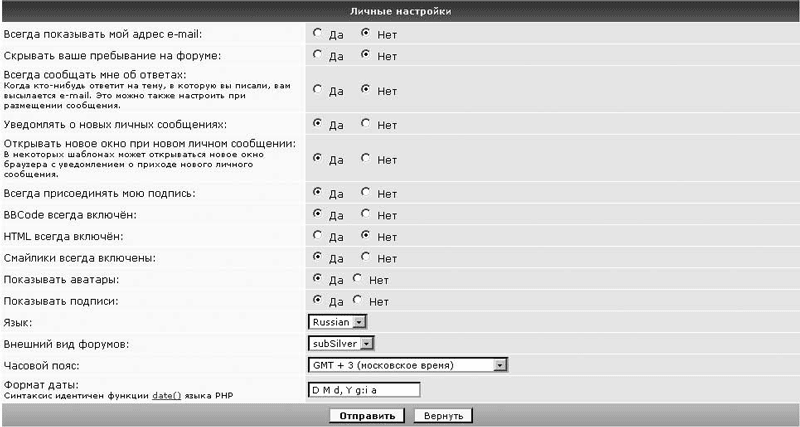800x427 pixels.
Task: Choose 'Нет' for showing avatars
Action: tap(358, 279)
